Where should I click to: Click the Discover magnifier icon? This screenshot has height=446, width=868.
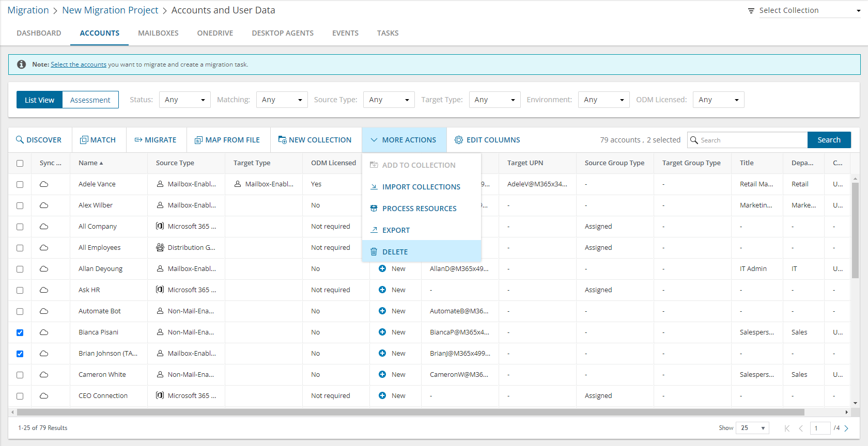(x=20, y=140)
